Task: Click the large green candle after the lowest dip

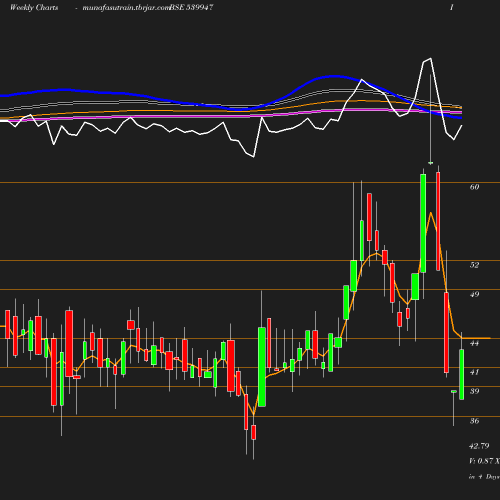Action: click(262, 367)
